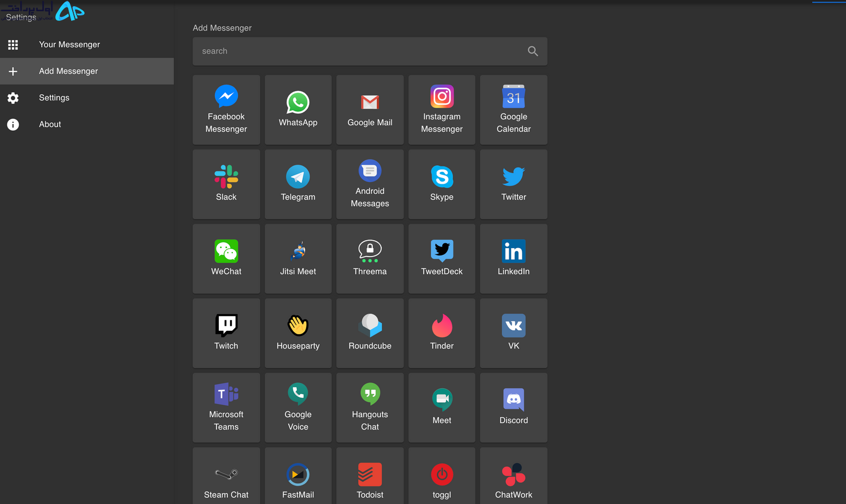Open Your Messenger section
Viewport: 846px width, 504px height.
pyautogui.click(x=87, y=45)
